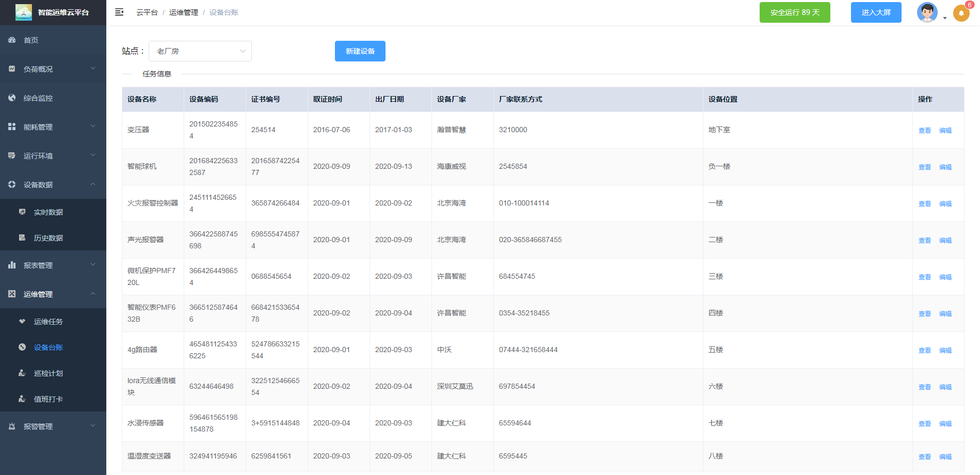
Task: Click the home dashboard icon in sidebar
Action: (12, 40)
